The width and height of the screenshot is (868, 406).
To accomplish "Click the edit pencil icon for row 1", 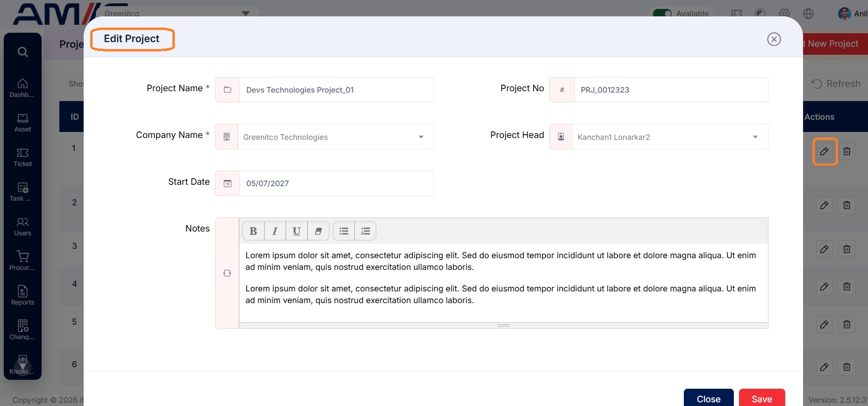I will pyautogui.click(x=825, y=152).
